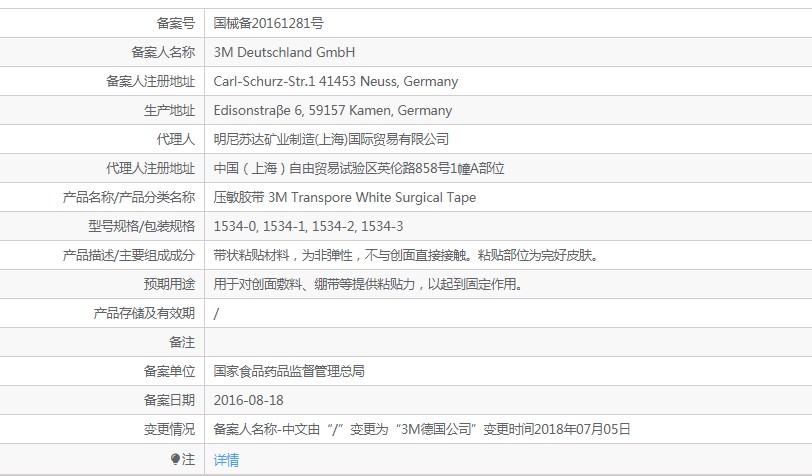This screenshot has width=812, height=476.
Task: Select the name 3M Deutschland GmbH
Action: [284, 52]
